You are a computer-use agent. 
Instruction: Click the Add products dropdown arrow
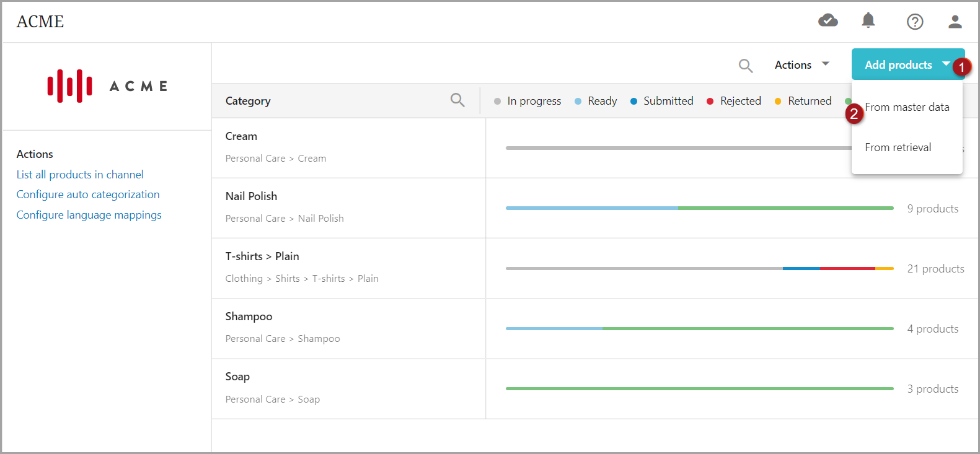[946, 64]
